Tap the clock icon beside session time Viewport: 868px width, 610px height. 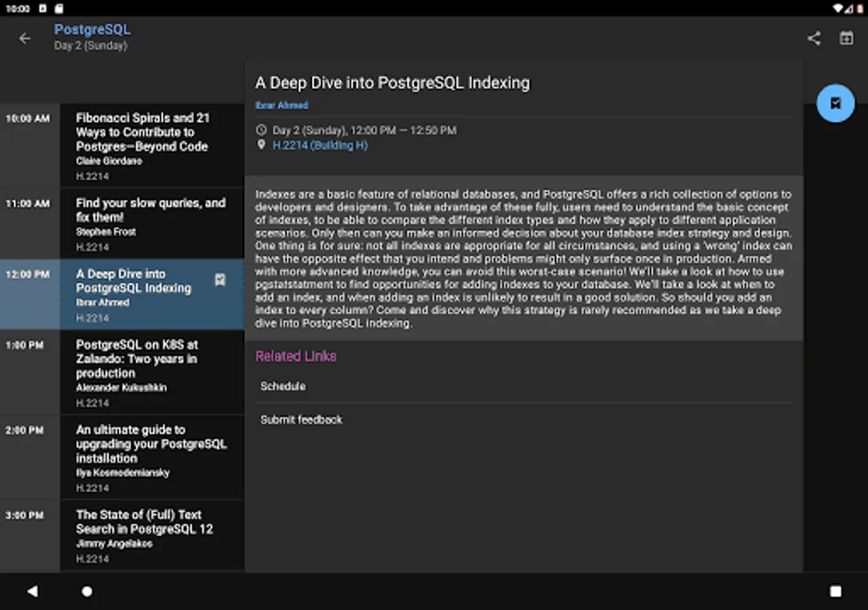[x=261, y=129]
